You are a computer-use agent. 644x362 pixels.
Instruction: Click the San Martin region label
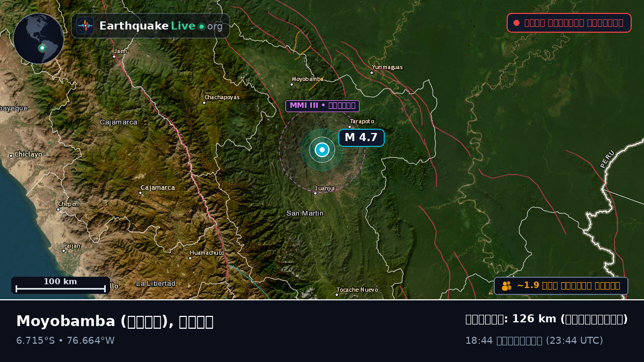tap(305, 213)
